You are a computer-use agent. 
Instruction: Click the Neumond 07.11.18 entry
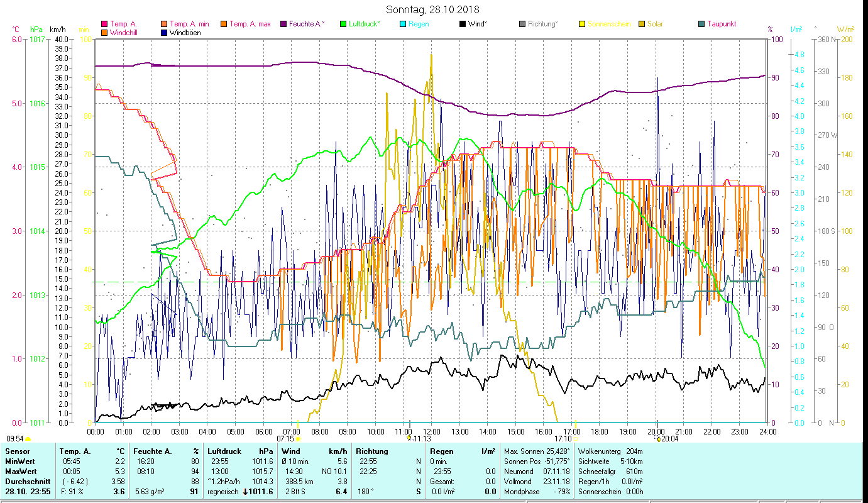pyautogui.click(x=537, y=472)
